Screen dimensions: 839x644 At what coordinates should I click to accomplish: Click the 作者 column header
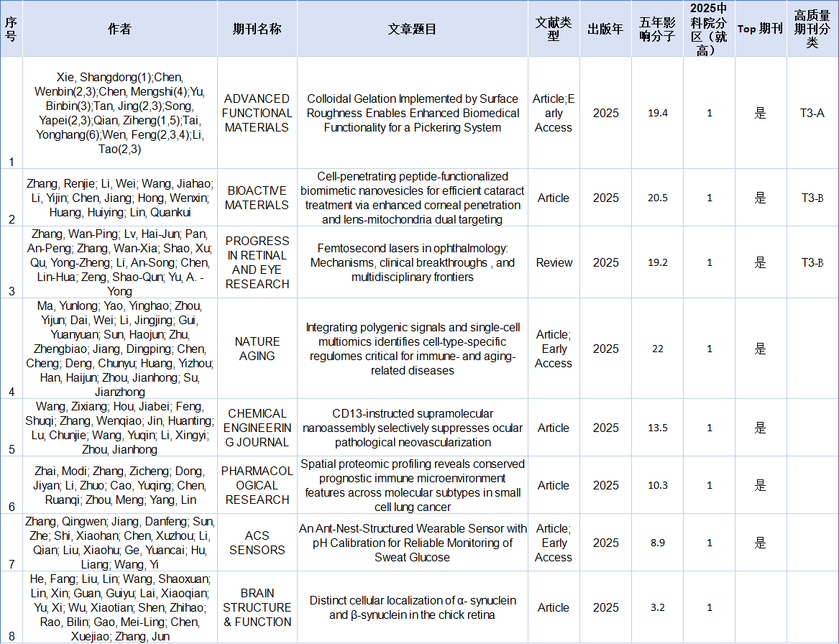pos(119,29)
